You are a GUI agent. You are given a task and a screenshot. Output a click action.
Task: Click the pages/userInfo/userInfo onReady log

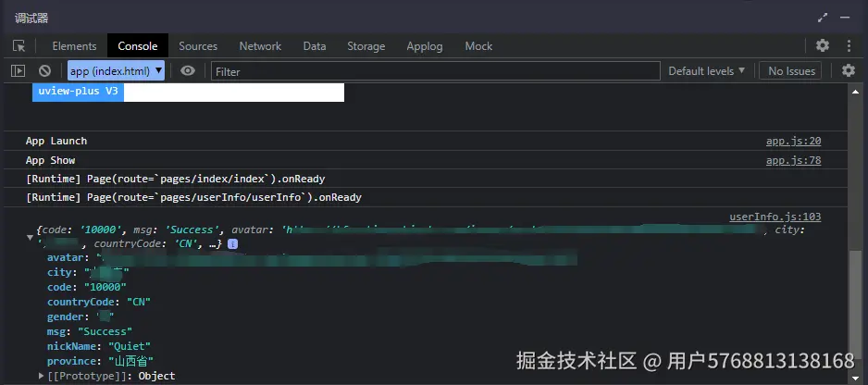pos(193,198)
